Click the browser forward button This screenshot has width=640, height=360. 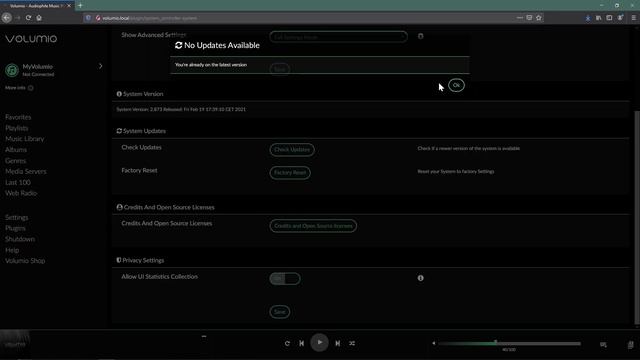click(18, 18)
